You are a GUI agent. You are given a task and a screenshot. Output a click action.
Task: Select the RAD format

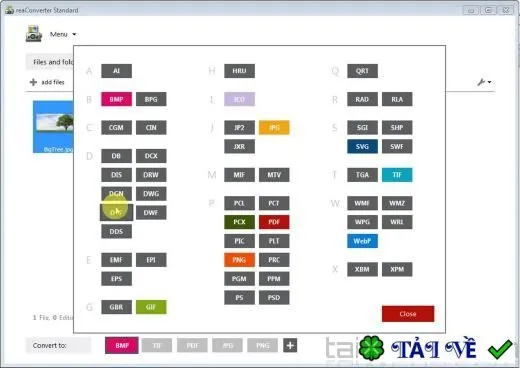point(362,99)
